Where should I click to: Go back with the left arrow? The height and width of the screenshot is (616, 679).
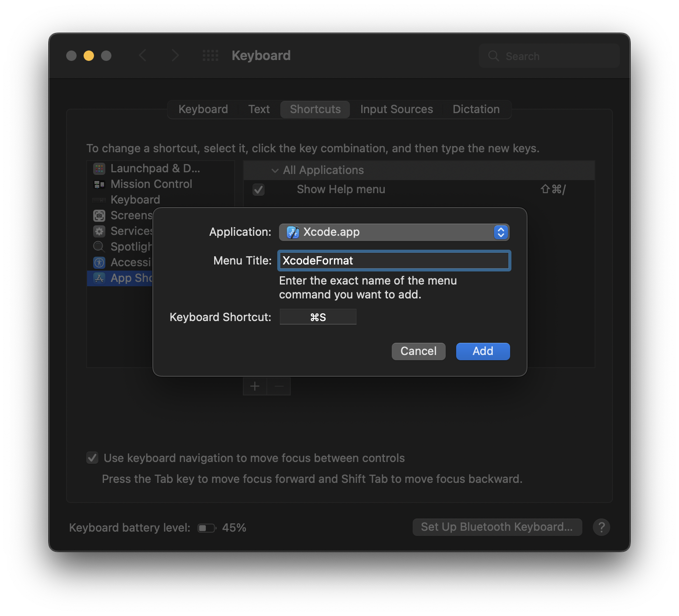click(x=142, y=56)
